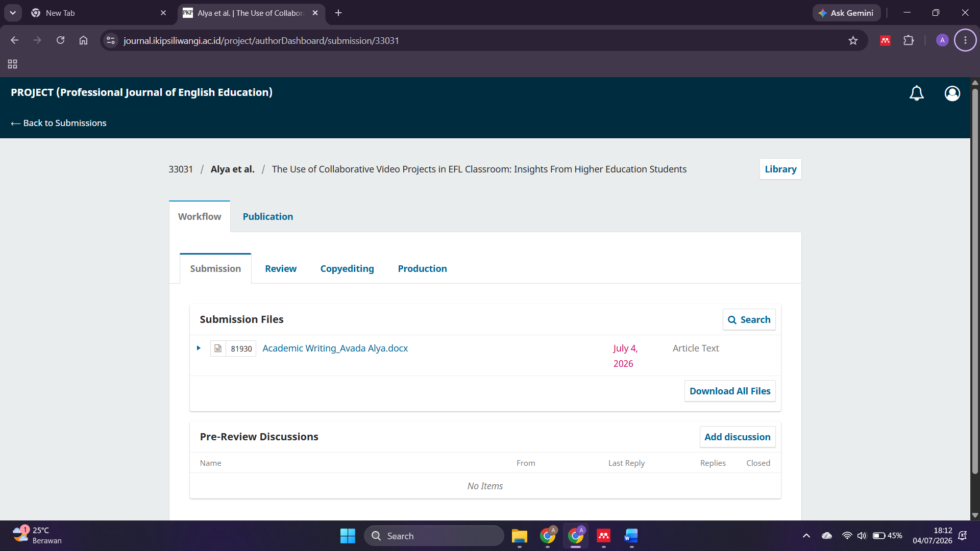Screen dimensions: 980x551
Task: Switch to the Publication tab
Action: [268, 216]
